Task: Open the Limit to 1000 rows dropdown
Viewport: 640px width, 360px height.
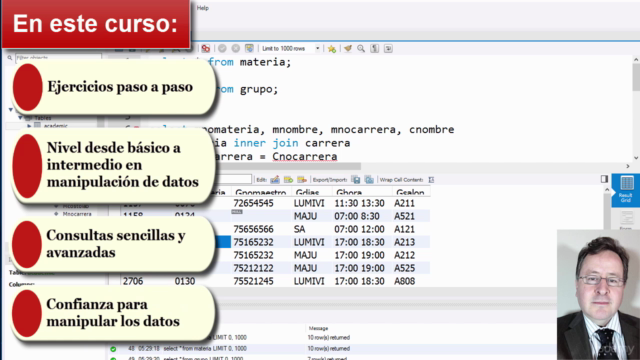Action: point(290,49)
